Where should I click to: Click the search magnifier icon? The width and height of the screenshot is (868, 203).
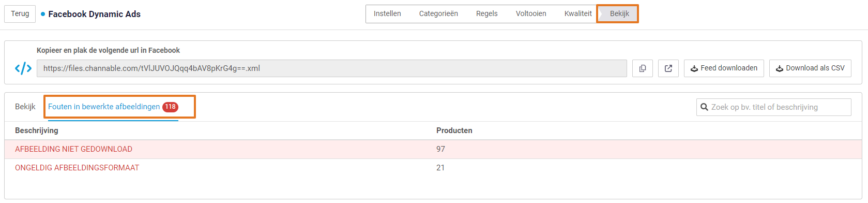click(704, 107)
